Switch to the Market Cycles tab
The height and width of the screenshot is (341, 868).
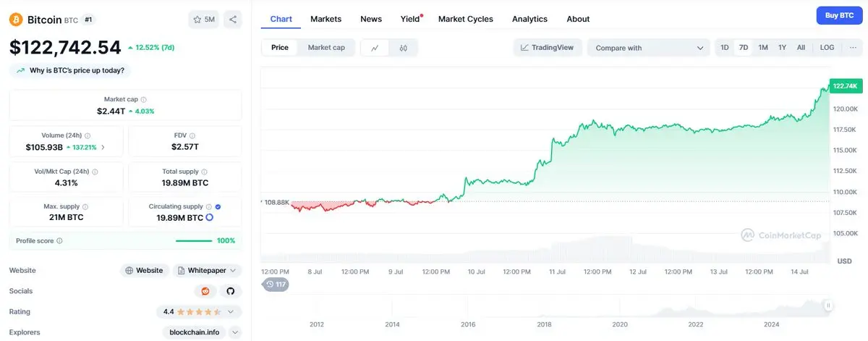(466, 19)
